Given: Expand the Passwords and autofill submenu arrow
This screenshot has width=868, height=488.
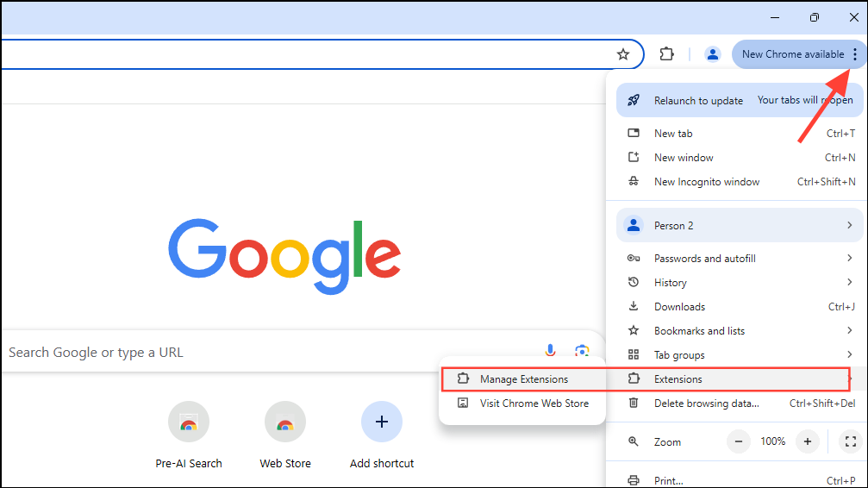Looking at the screenshot, I should [x=849, y=258].
